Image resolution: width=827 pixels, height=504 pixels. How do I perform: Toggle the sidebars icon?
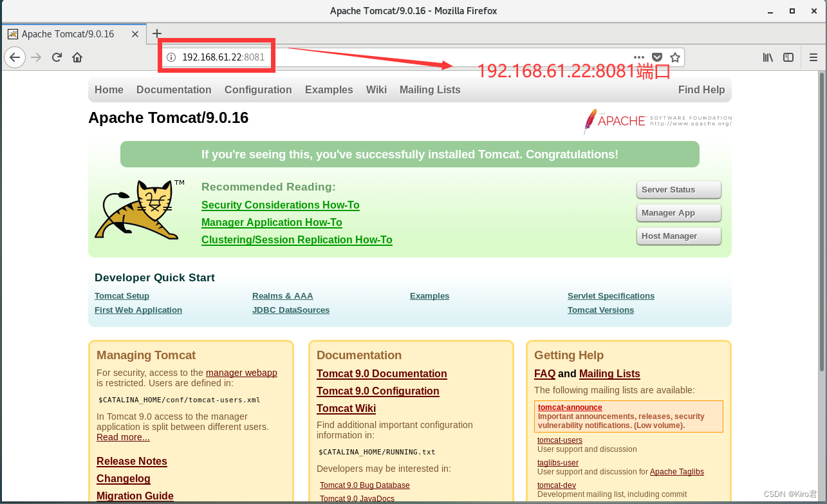788,57
